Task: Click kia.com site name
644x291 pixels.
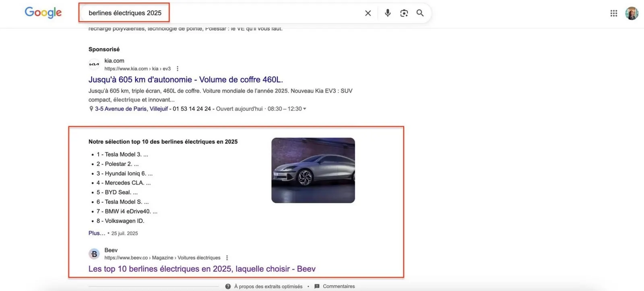Action: 114,61
